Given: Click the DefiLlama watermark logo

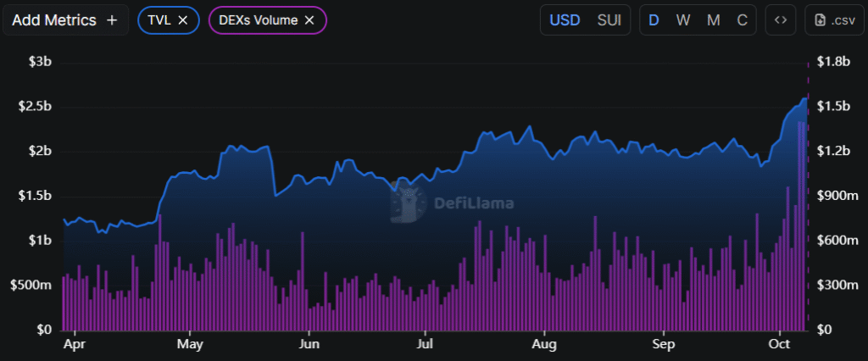Looking at the screenshot, I should tap(410, 203).
